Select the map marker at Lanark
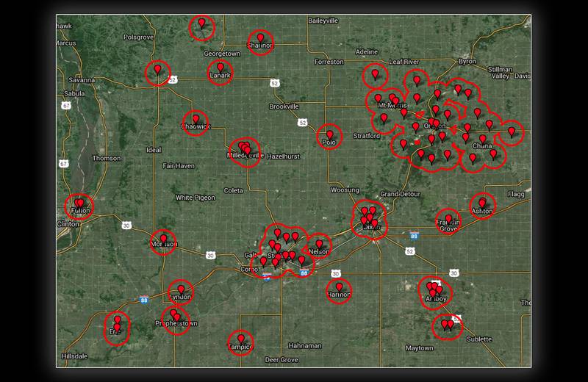The height and width of the screenshot is (382, 588). coord(220,68)
